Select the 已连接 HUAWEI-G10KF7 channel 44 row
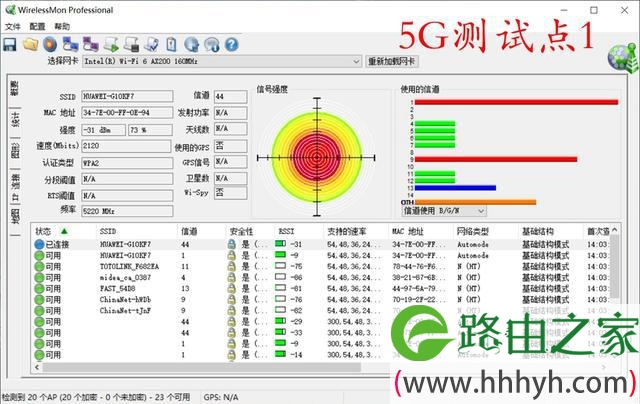 pyautogui.click(x=322, y=244)
